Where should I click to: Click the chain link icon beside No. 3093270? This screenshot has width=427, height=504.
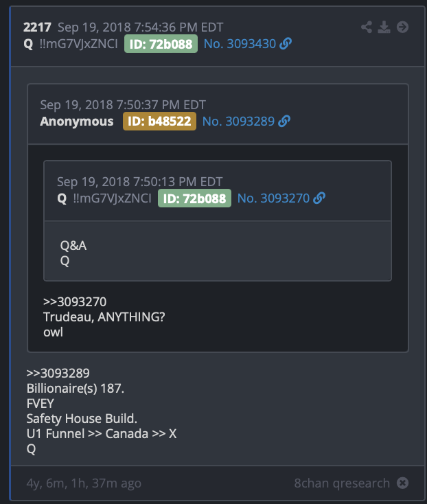319,198
